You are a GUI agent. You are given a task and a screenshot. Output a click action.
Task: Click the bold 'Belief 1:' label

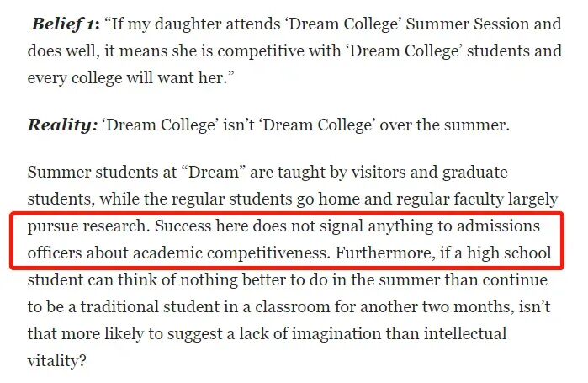click(66, 24)
